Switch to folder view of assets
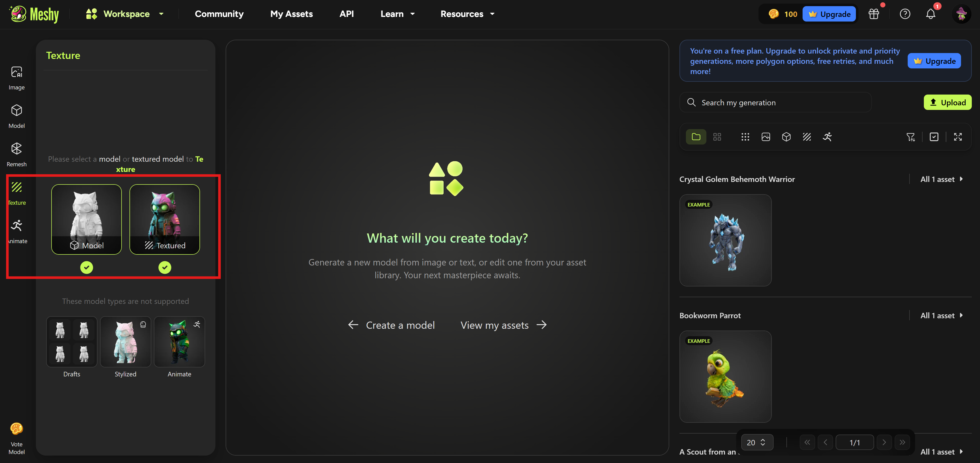Image resolution: width=980 pixels, height=463 pixels. 696,137
